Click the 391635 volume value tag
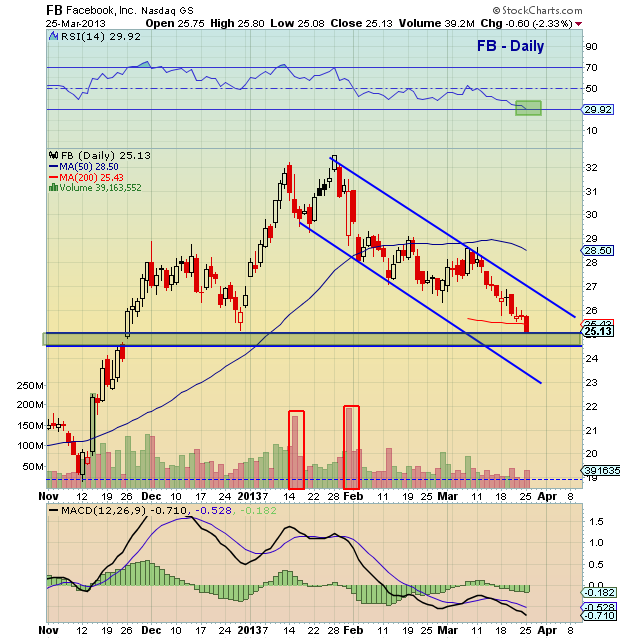This screenshot has height=639, width=620. [601, 470]
